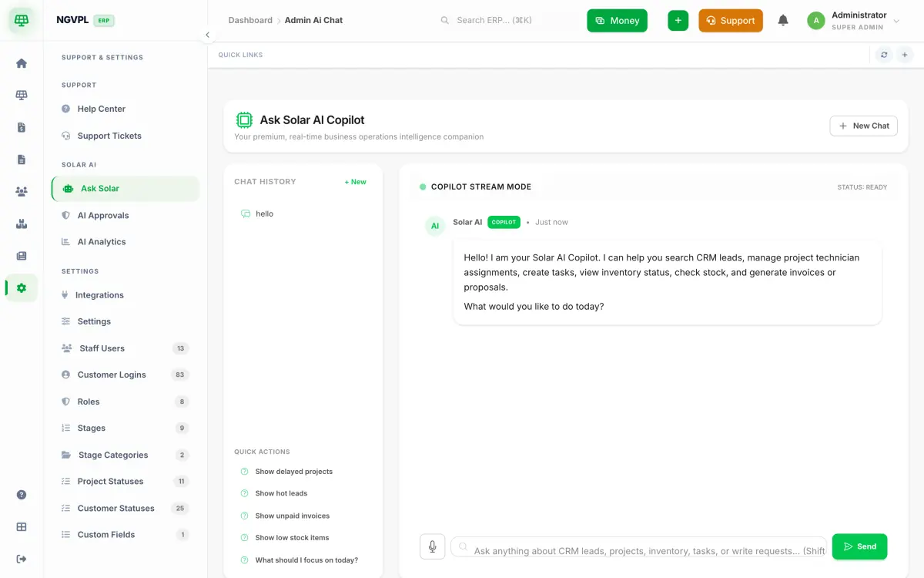The image size is (924, 578).
Task: Select the settings gear rail icon
Action: [22, 288]
